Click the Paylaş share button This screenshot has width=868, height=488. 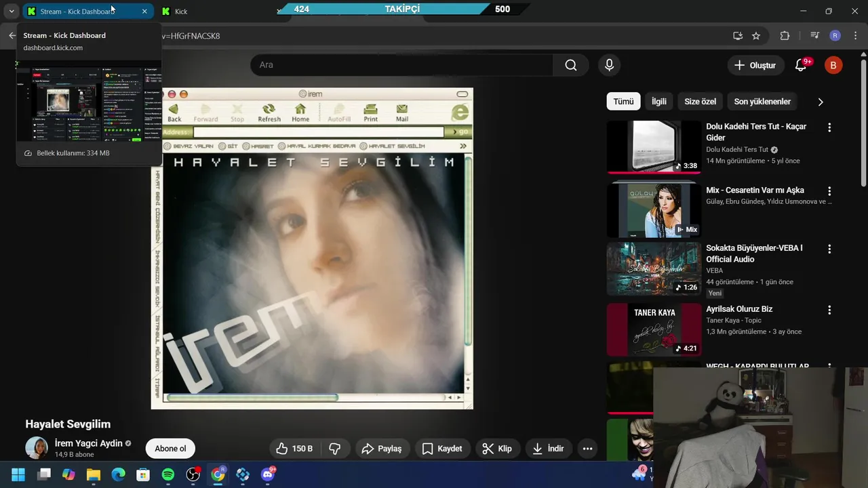[x=382, y=449]
